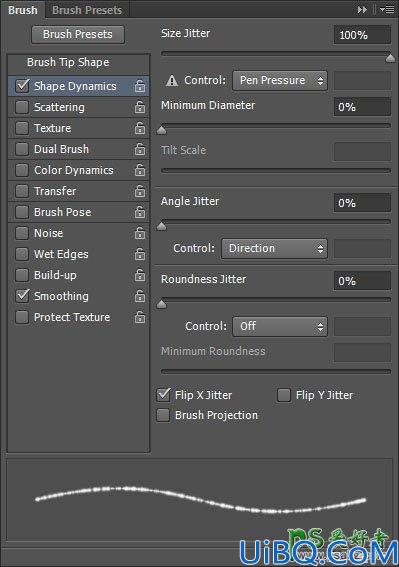
Task: Select the Transfer row label
Action: click(x=55, y=191)
